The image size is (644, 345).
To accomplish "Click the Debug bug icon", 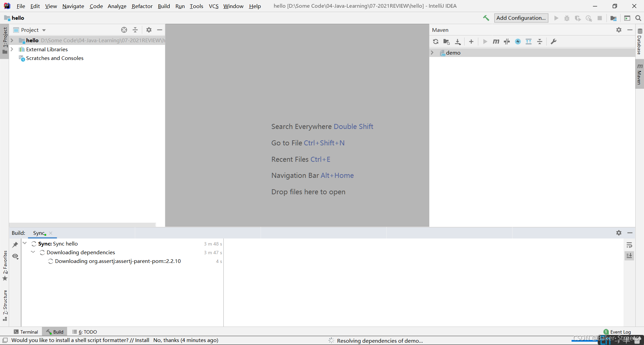I will [x=567, y=18].
